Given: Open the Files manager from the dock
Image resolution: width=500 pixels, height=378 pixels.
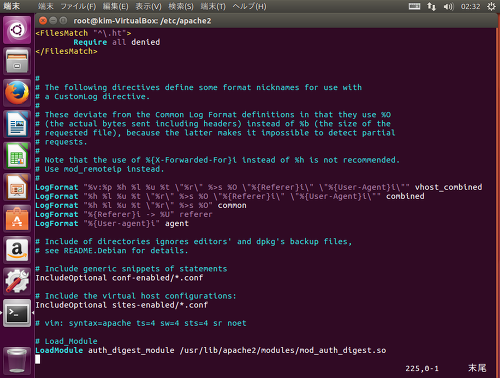Looking at the screenshot, I should 17,61.
